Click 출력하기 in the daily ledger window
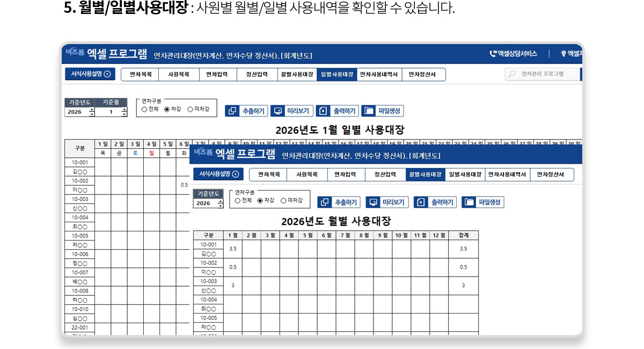The height and width of the screenshot is (349, 644). (x=338, y=111)
